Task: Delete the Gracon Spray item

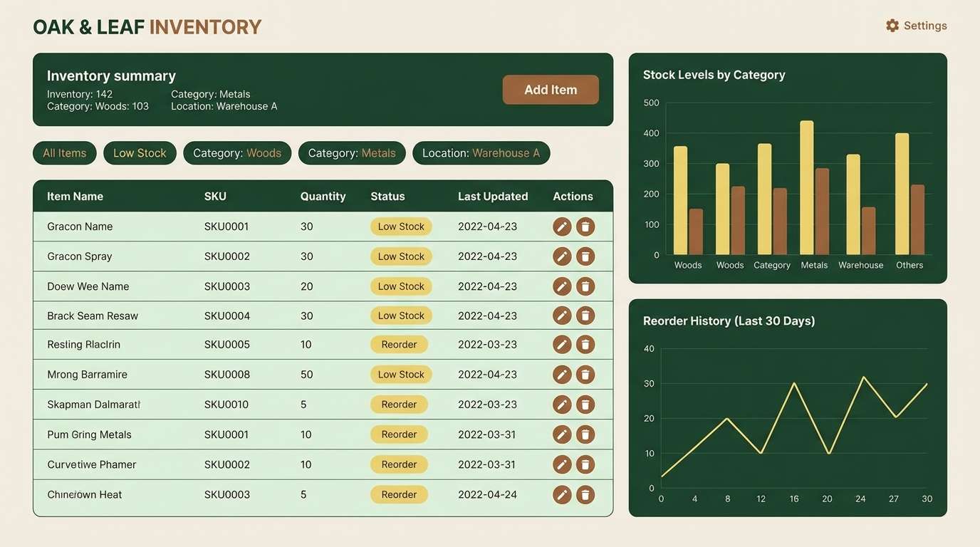Action: pyautogui.click(x=585, y=256)
